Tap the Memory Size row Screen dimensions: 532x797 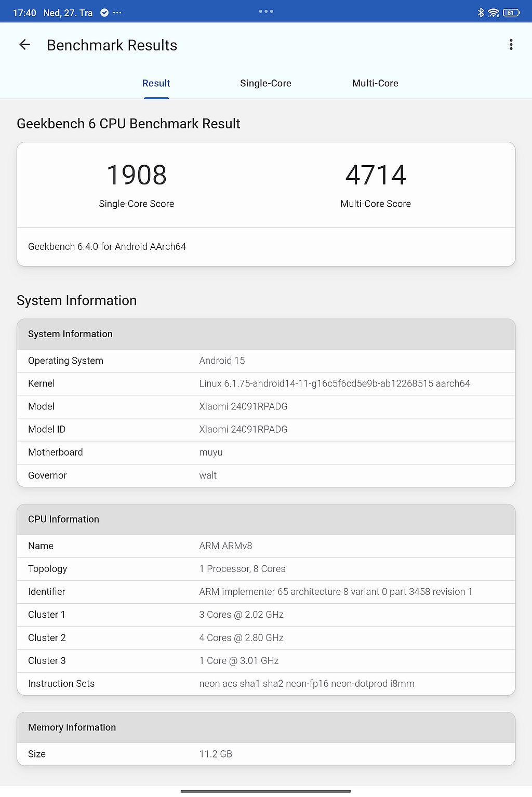click(x=266, y=754)
